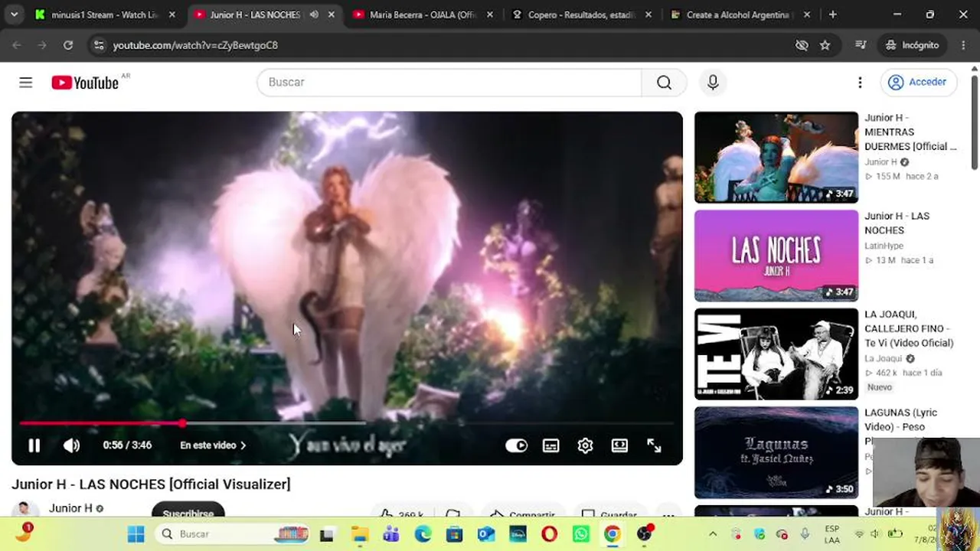Launch Microsoft Teams from the taskbar

(391, 534)
